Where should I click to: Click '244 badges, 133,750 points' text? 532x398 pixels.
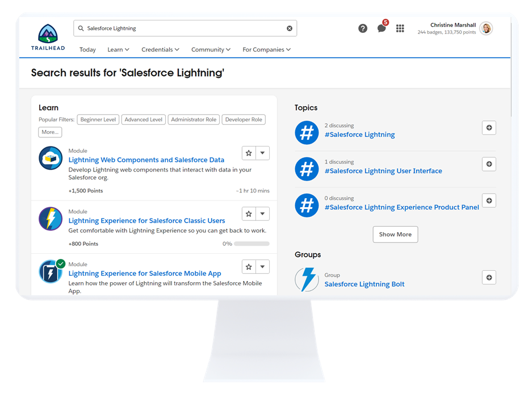coord(446,32)
